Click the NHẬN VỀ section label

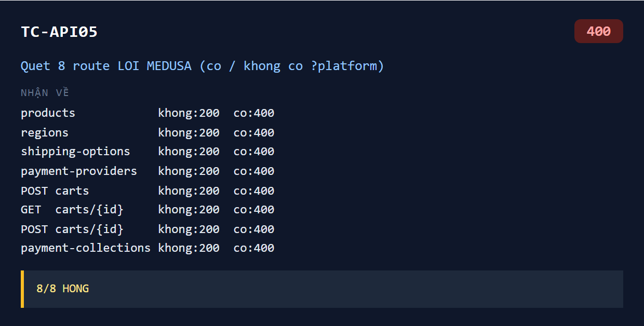(45, 93)
